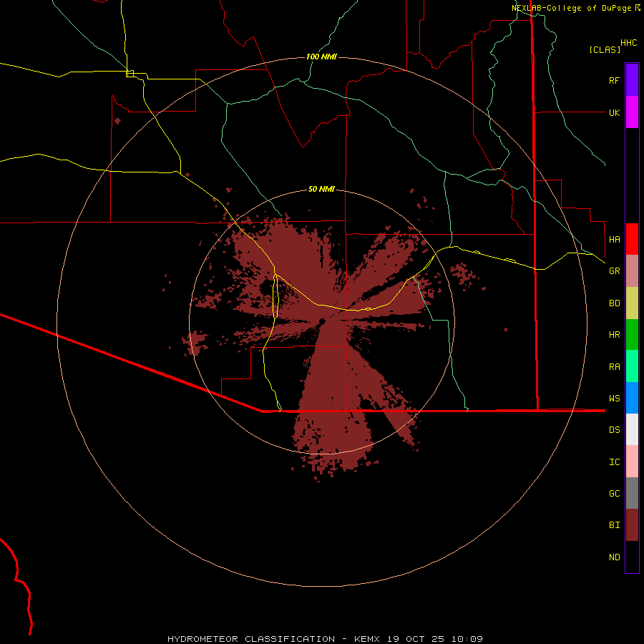Click the radar site center dot
This screenshot has width=644, height=644.
(x=322, y=321)
